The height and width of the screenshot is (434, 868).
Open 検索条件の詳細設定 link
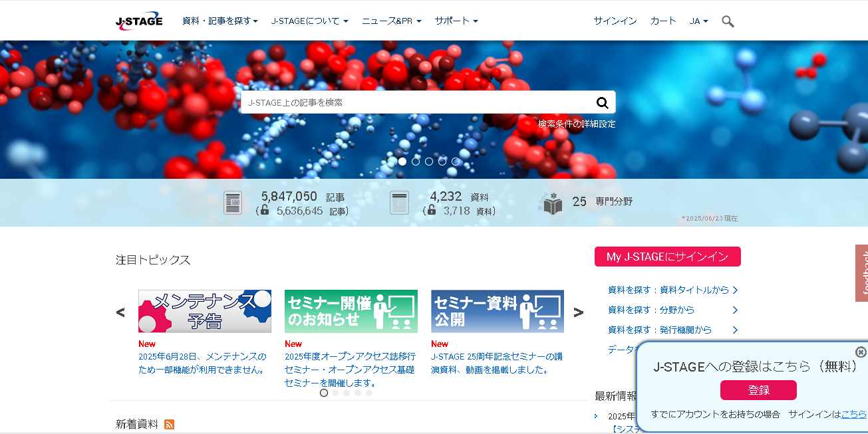click(x=577, y=124)
